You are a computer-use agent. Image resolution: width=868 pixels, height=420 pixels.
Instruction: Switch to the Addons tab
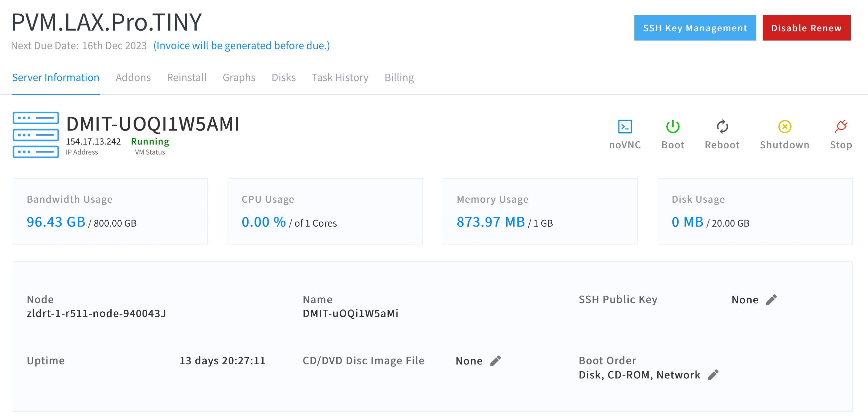(x=133, y=77)
